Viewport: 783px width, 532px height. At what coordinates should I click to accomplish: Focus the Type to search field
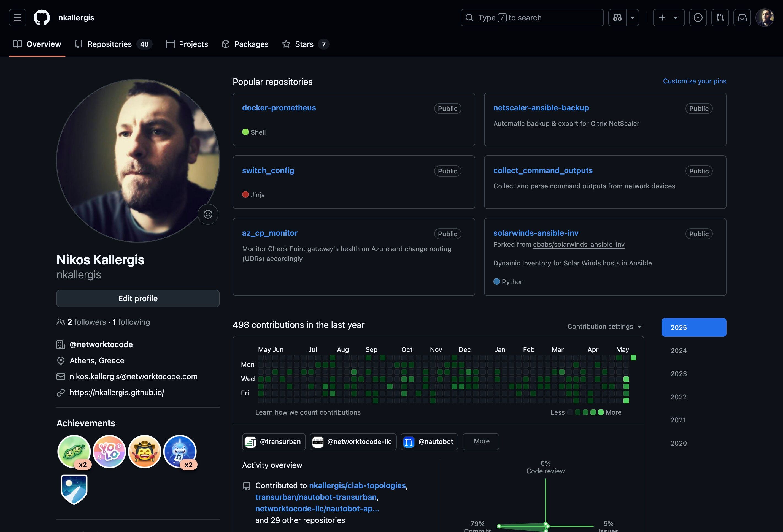pos(532,18)
